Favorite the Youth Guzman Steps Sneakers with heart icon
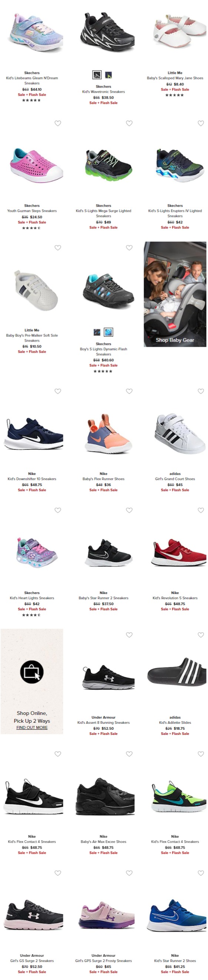The width and height of the screenshot is (208, 980). 57,123
